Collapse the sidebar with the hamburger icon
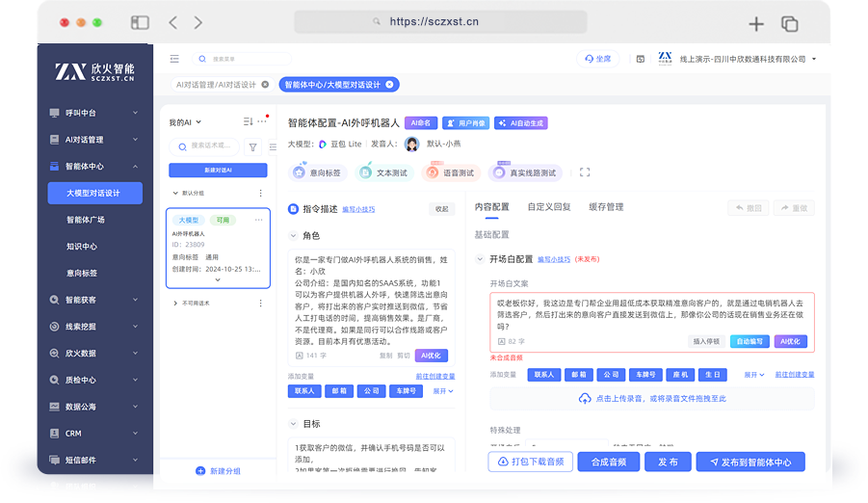This screenshot has height=503, width=868. (174, 59)
